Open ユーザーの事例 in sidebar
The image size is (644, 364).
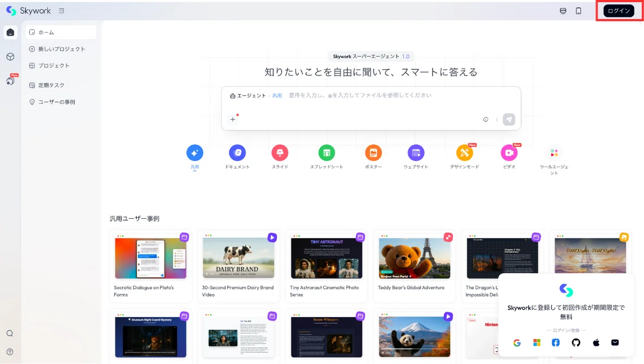pos(61,102)
